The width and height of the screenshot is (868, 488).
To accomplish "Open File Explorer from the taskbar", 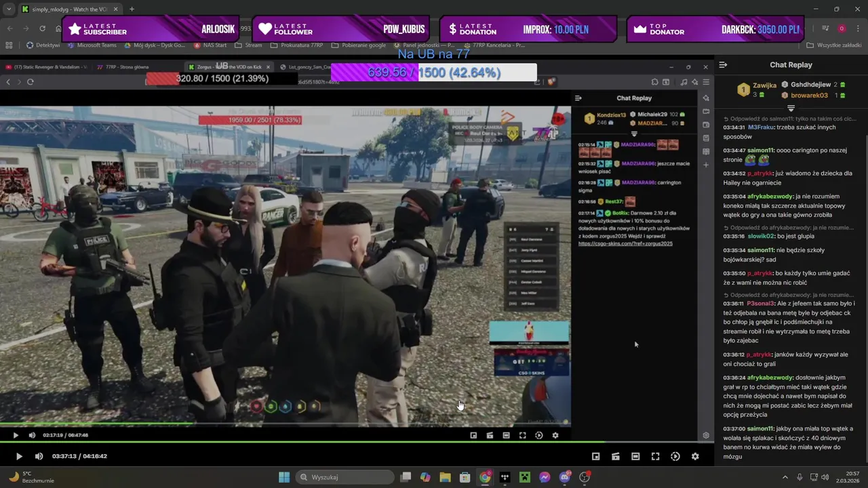I will [x=445, y=477].
